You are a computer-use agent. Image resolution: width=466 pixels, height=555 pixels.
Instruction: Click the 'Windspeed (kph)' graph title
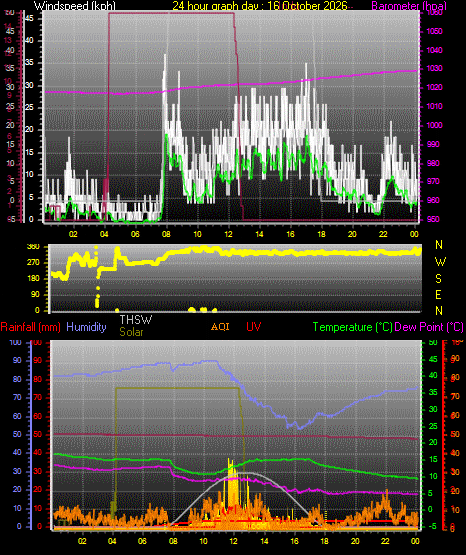(x=75, y=6)
